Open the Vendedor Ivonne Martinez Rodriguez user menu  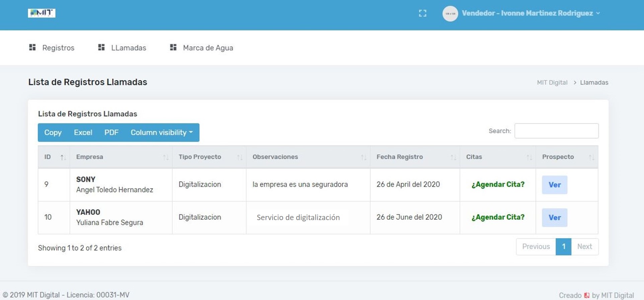coord(531,13)
